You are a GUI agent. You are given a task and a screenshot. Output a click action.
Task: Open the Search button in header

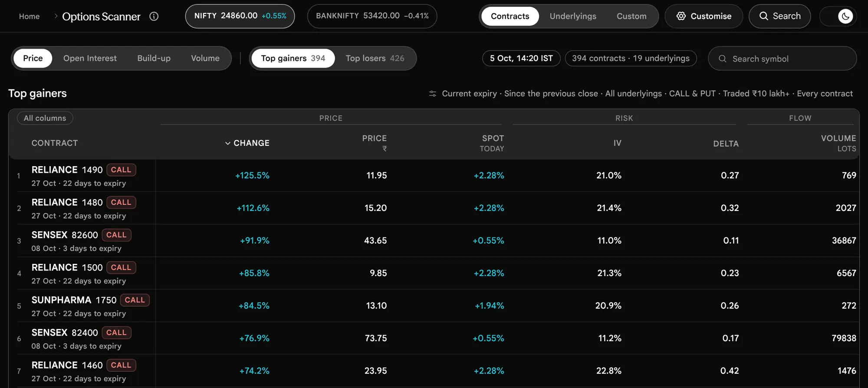tap(779, 16)
